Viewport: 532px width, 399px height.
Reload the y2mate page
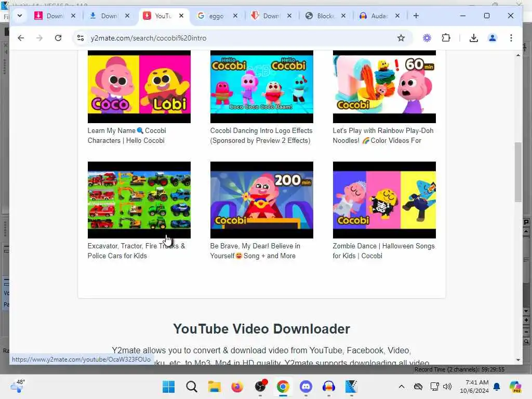coord(58,38)
